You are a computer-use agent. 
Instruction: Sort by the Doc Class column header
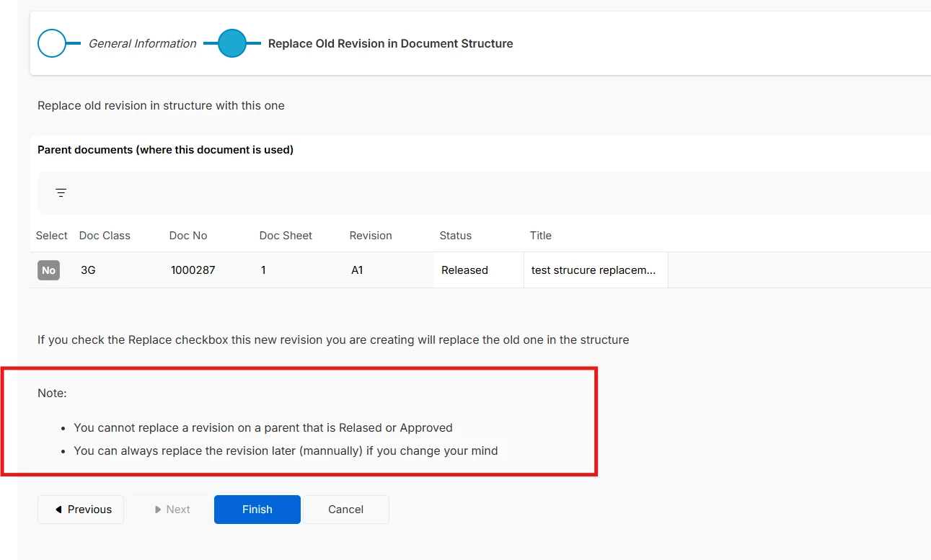[105, 236]
